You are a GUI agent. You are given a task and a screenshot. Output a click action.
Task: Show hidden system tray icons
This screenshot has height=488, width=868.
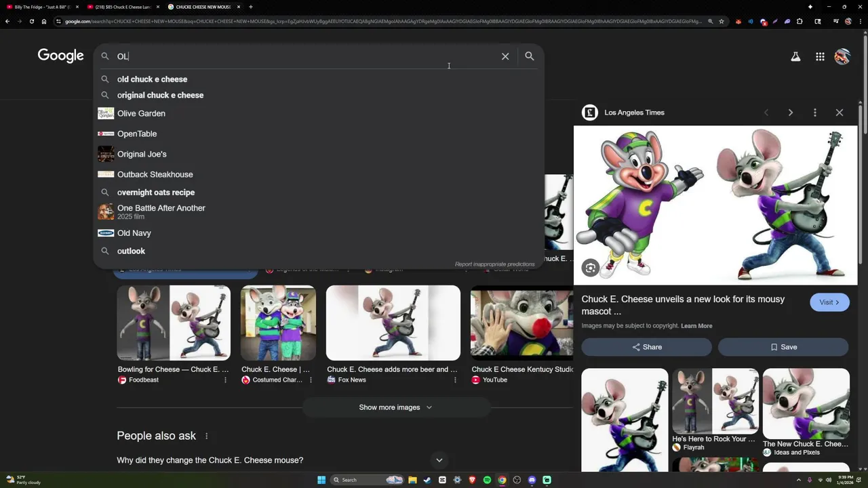click(799, 480)
